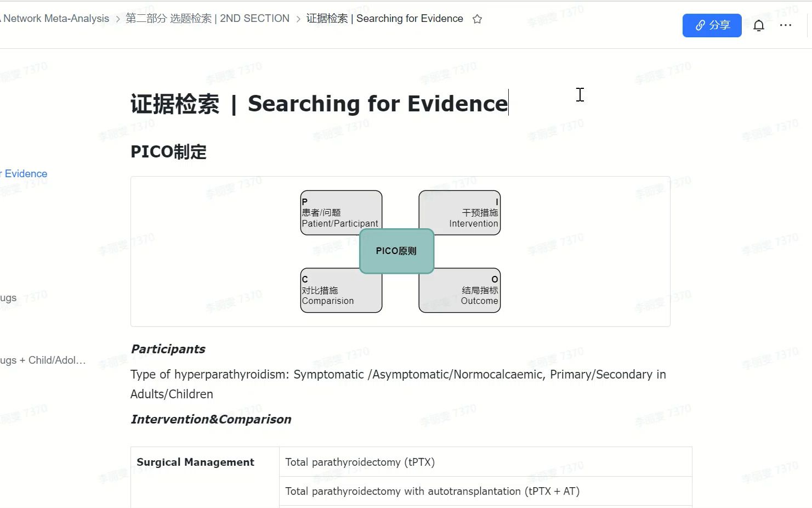This screenshot has height=508, width=812.
Task: Open 第二部分 选题检索 | 2ND SECTION breadcrumb
Action: coord(207,19)
